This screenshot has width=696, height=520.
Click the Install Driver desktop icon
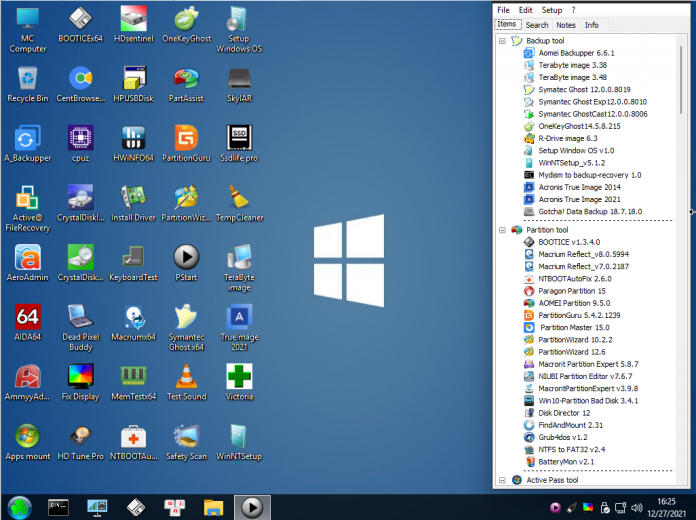point(134,204)
